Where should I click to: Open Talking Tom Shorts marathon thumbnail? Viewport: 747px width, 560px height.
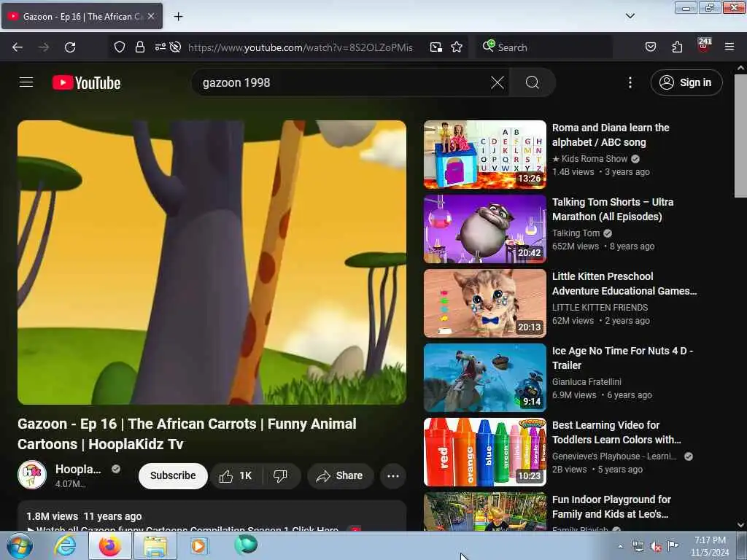[x=484, y=228]
